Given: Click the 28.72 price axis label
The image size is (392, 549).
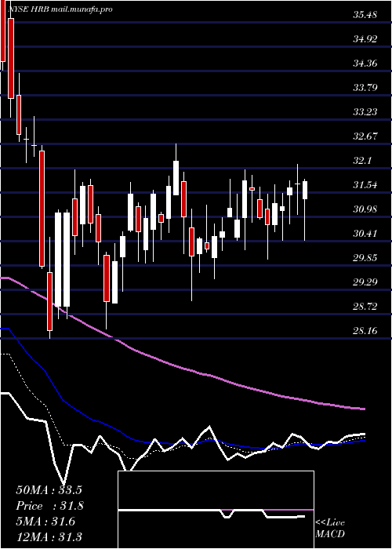Looking at the screenshot, I should 365,307.
